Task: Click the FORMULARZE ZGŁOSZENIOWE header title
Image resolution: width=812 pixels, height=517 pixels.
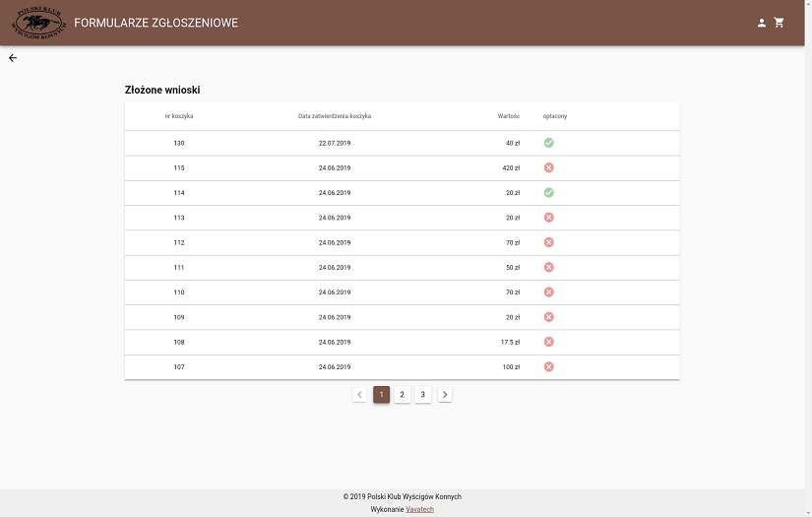Action: point(156,23)
